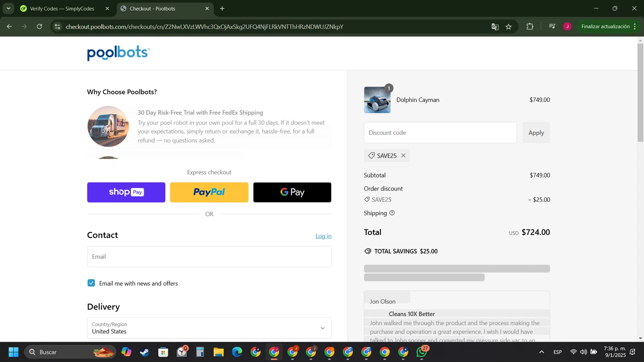Open the Calculator app in taskbar
644x362 pixels.
point(200,352)
